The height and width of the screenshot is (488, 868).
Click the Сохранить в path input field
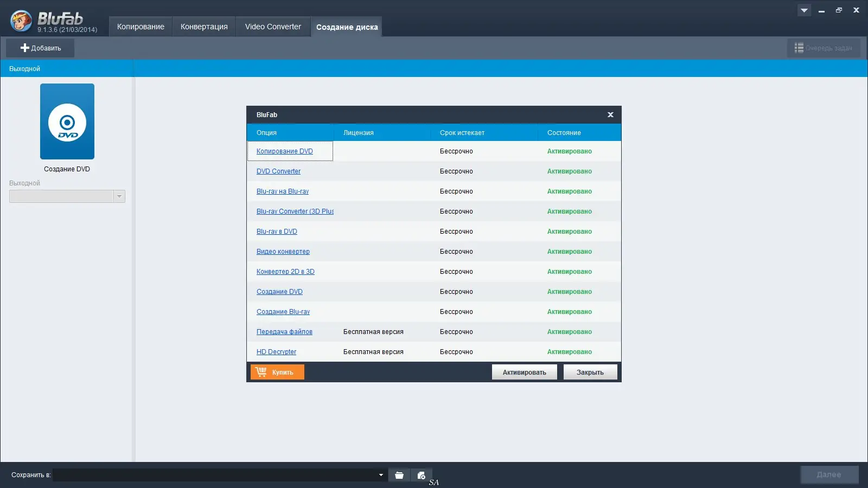[x=219, y=475]
